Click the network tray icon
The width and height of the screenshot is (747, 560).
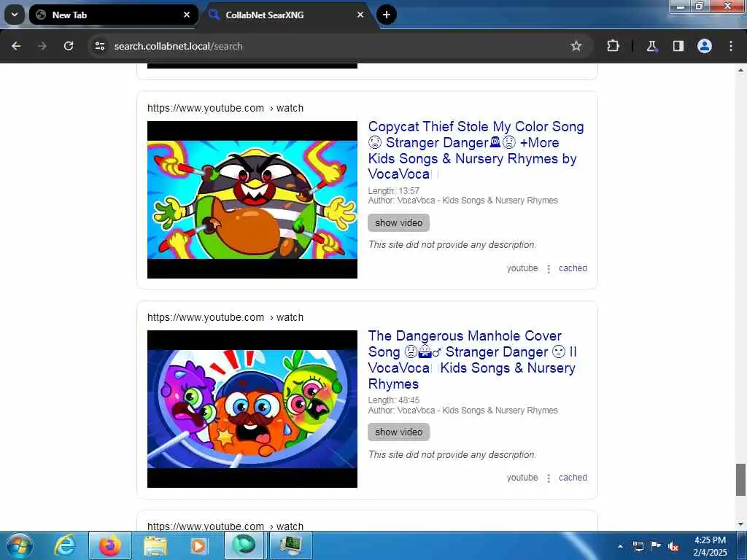(x=638, y=546)
